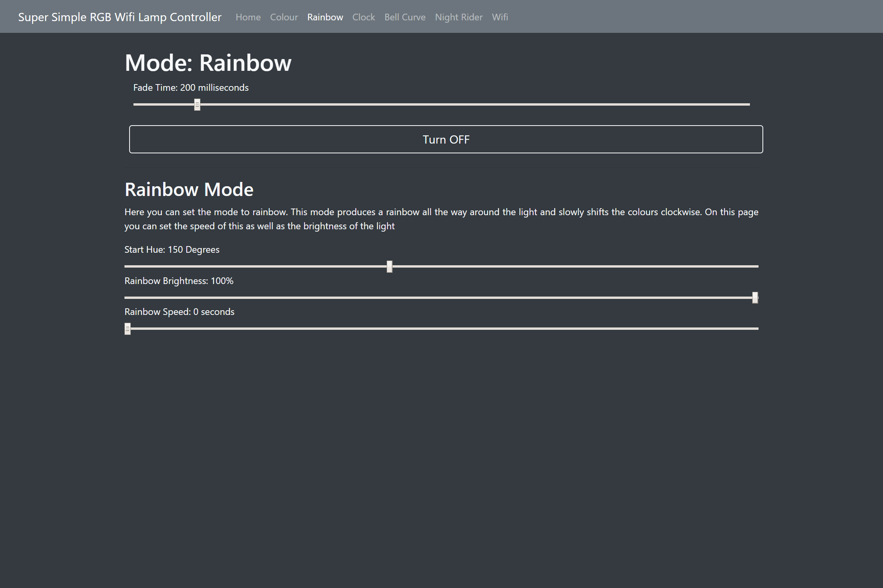883x588 pixels.
Task: Move the Rainbow Brightness slider
Action: [x=755, y=298]
